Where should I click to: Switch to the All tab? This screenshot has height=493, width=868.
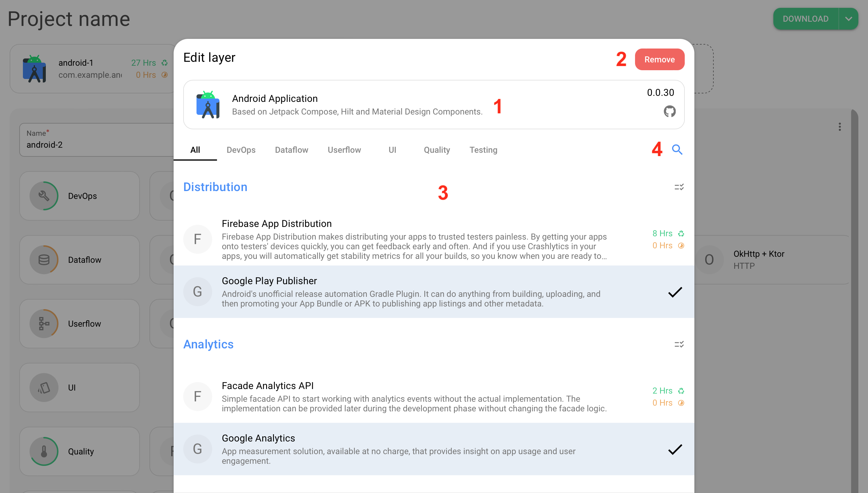[x=195, y=150]
